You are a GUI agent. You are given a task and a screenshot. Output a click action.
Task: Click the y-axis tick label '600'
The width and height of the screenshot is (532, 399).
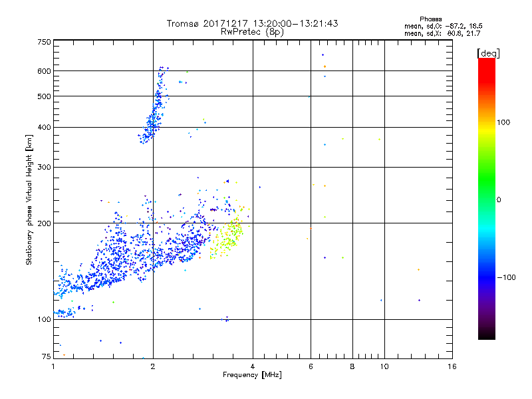click(x=44, y=71)
